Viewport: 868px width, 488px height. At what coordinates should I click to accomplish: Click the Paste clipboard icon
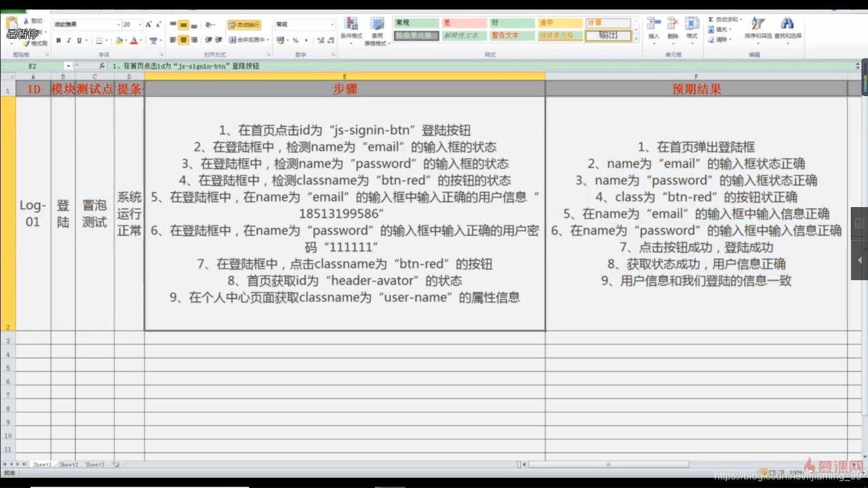point(12,24)
